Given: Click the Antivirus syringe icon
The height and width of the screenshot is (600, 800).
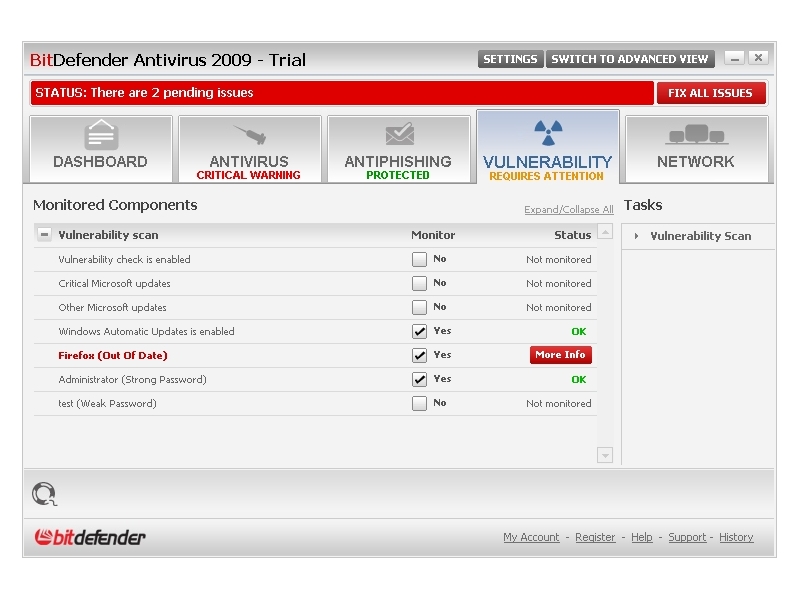Looking at the screenshot, I should 250,135.
